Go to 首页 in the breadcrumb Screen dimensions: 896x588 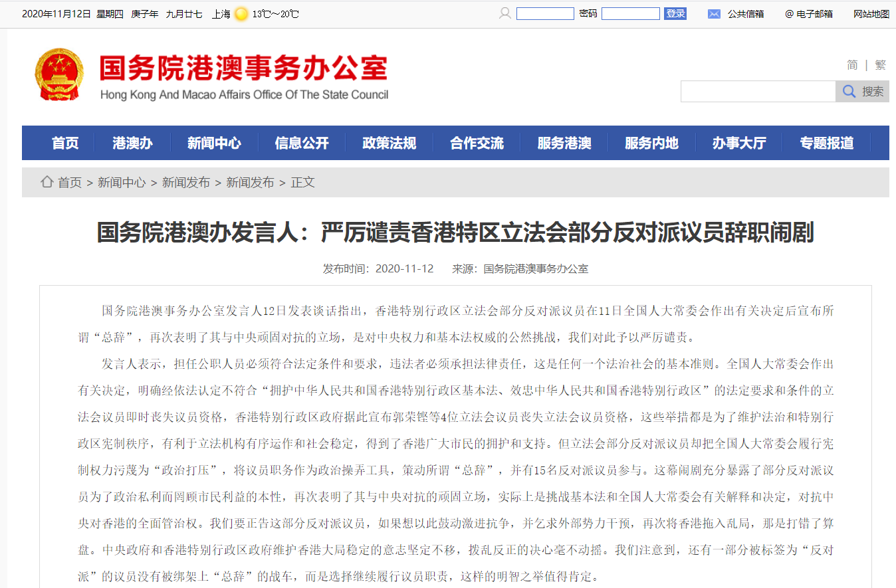tap(70, 182)
